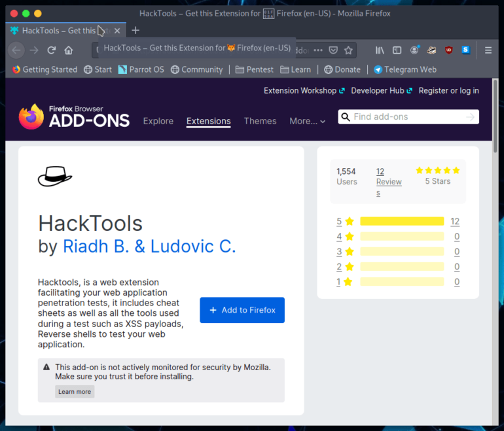Click the page vertical scrollbar
The image size is (504, 431).
click(x=495, y=117)
